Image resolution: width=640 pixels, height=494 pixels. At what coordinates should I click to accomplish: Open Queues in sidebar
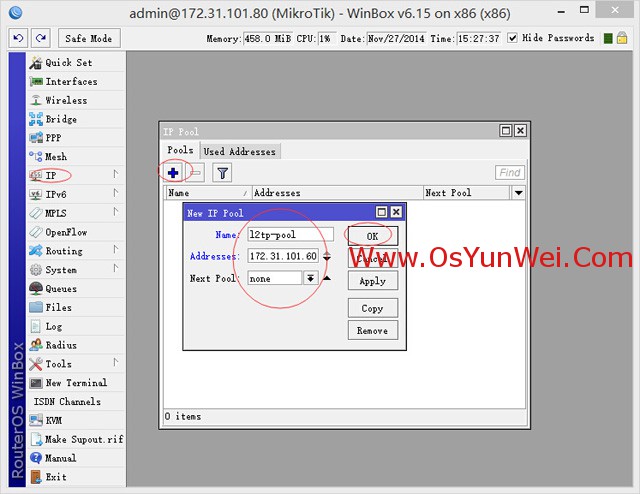pos(76,288)
